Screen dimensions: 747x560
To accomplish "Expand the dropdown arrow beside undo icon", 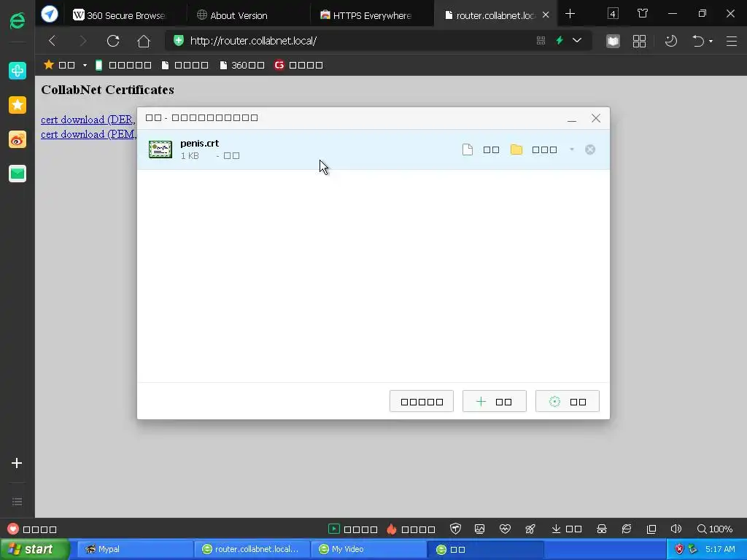I will pos(711,42).
